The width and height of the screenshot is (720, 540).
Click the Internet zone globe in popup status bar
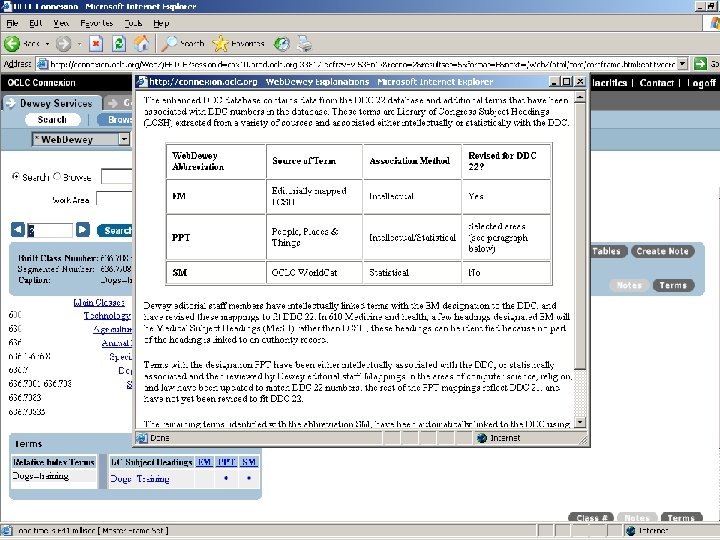click(x=482, y=438)
